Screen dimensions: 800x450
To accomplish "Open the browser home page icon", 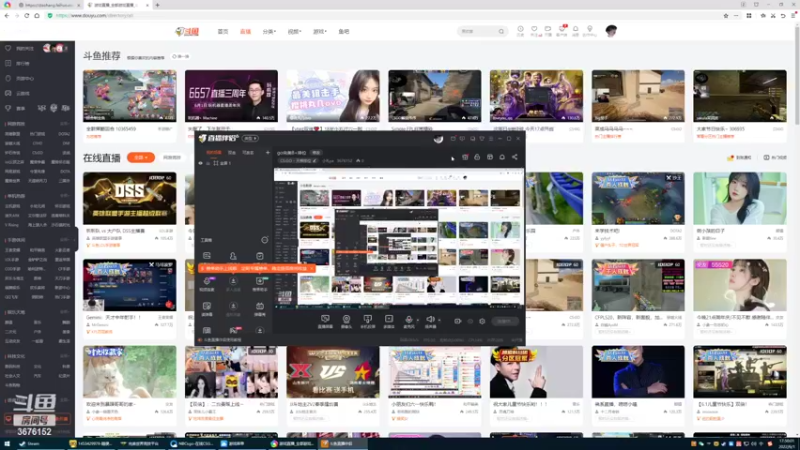I will coord(37,16).
